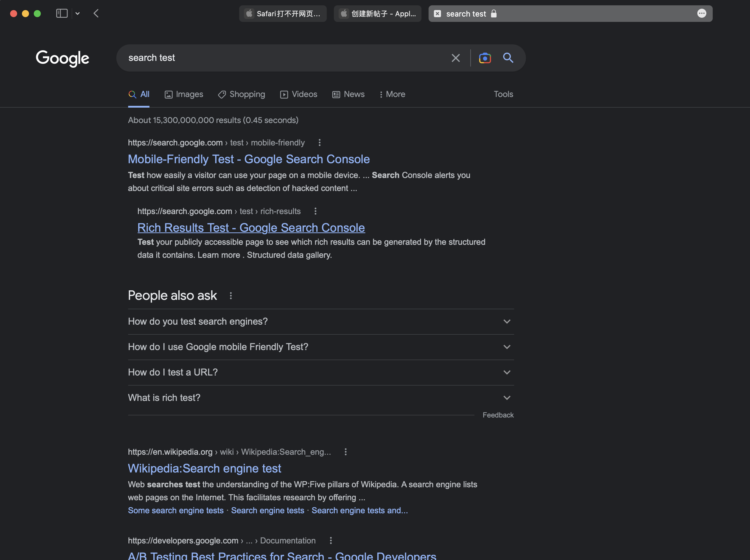Open three-dot menu beside Wikipedia result URL
The image size is (750, 560).
point(345,452)
